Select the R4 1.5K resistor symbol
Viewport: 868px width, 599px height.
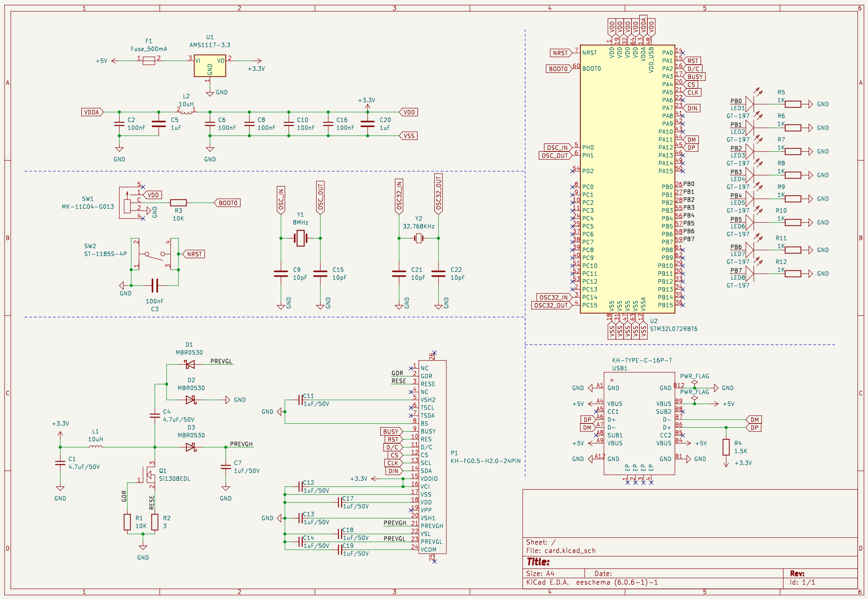click(x=726, y=447)
